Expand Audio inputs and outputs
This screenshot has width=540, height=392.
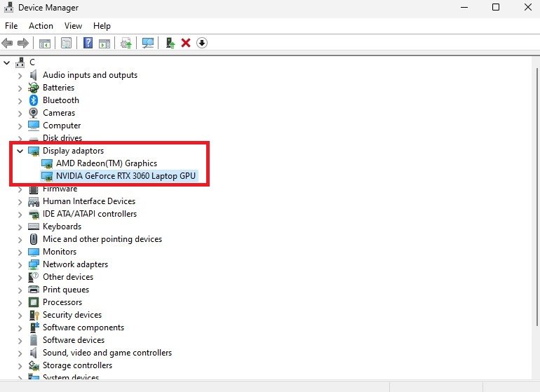[20, 76]
